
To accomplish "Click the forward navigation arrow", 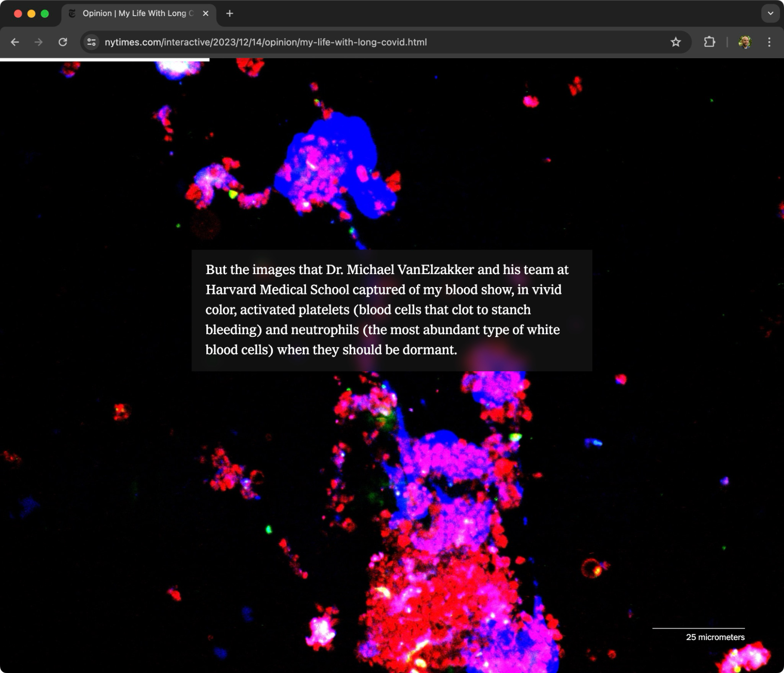I will click(x=38, y=42).
